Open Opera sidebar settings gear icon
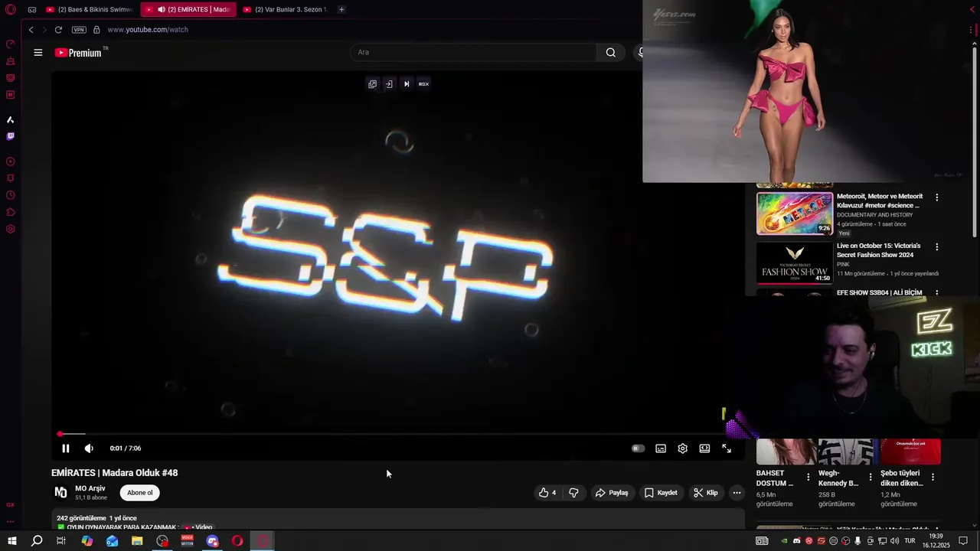Viewport: 980px width, 551px height. tap(11, 229)
